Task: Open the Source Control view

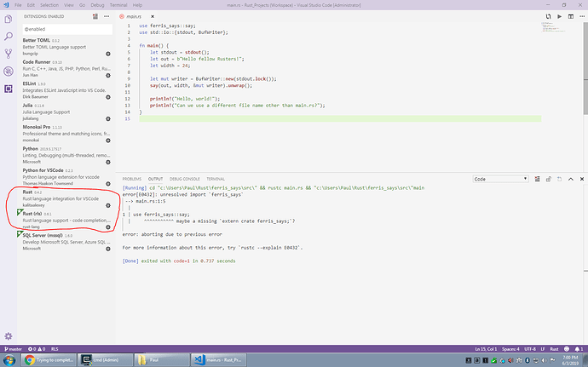Action: 9,54
